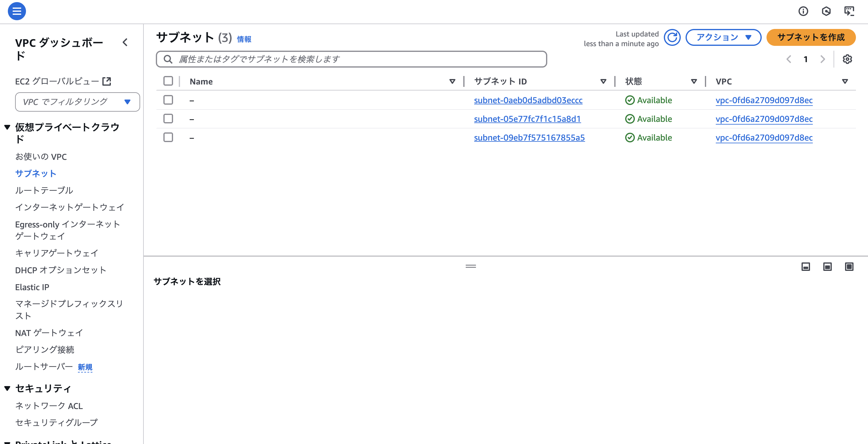This screenshot has height=444, width=868.
Task: Maximize the split panel to full size
Action: (x=849, y=267)
